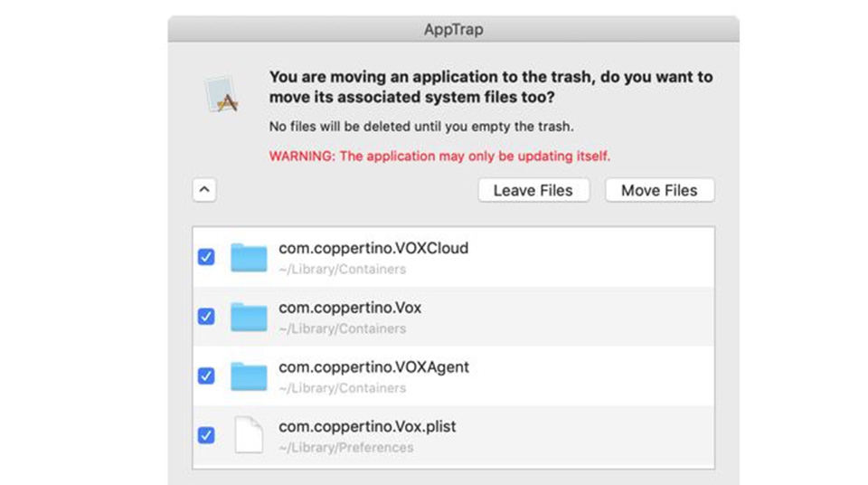Image resolution: width=868 pixels, height=485 pixels.
Task: Uncheck com.coppertino.Vox folder checkbox
Action: 206,316
